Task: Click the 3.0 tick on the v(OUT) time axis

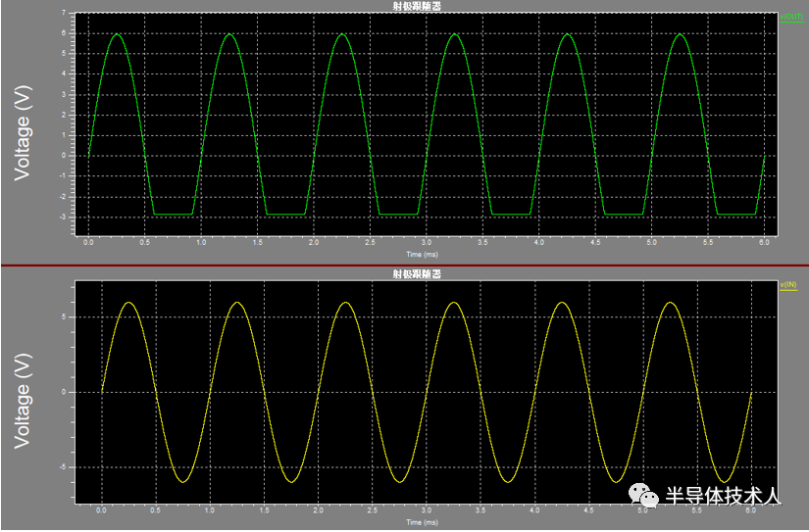Action: pos(427,242)
